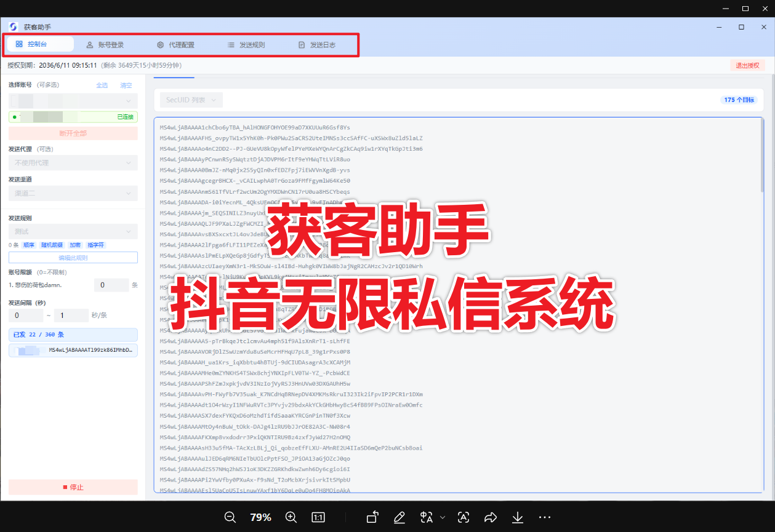Click the 退出授权 button

747,65
